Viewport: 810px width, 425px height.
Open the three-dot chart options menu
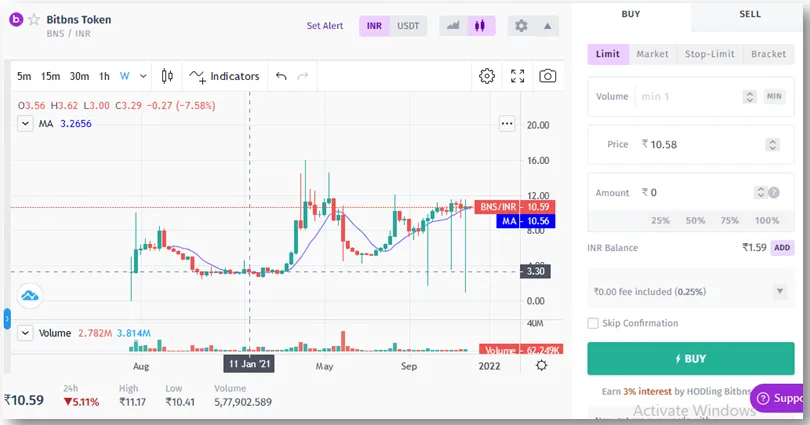pos(507,123)
